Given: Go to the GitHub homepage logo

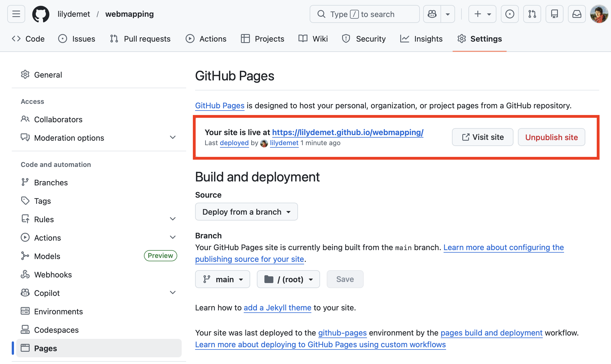Looking at the screenshot, I should coord(41,14).
